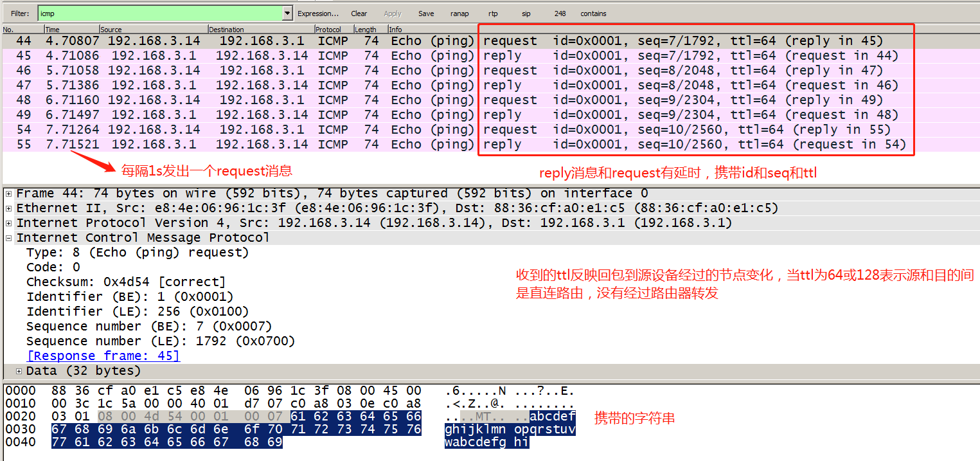This screenshot has height=461, width=980.
Task: Select packet 45 echo reply row
Action: point(491,56)
